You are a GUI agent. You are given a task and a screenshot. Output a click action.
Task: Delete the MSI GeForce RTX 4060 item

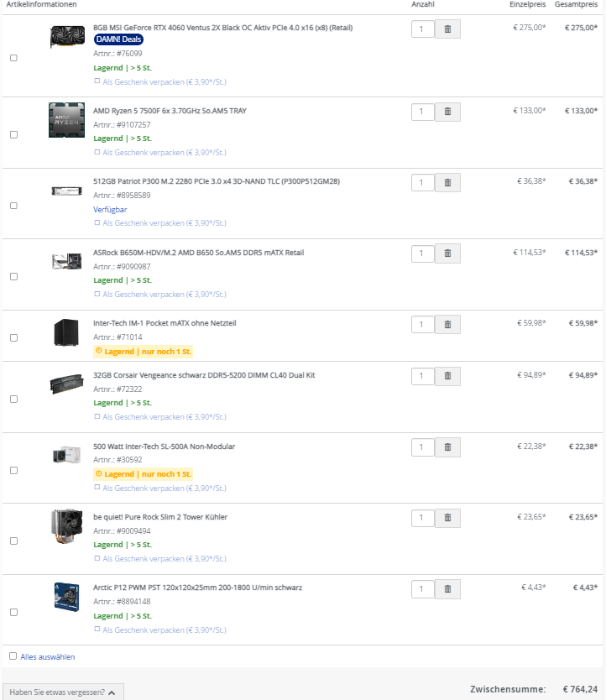point(447,29)
